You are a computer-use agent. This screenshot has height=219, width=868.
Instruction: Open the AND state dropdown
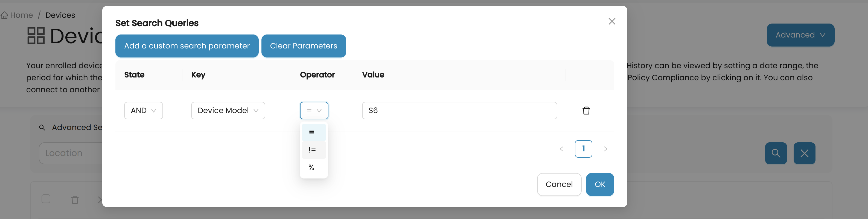tap(144, 111)
